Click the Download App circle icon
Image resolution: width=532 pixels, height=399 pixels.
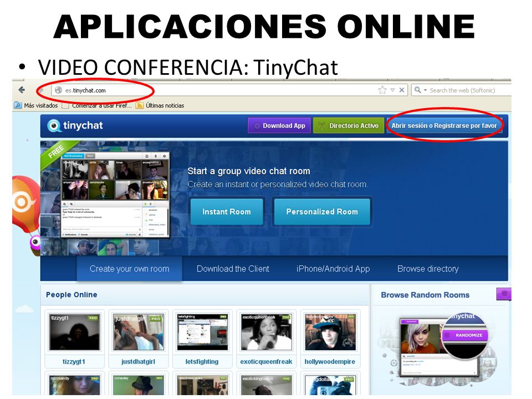(257, 126)
